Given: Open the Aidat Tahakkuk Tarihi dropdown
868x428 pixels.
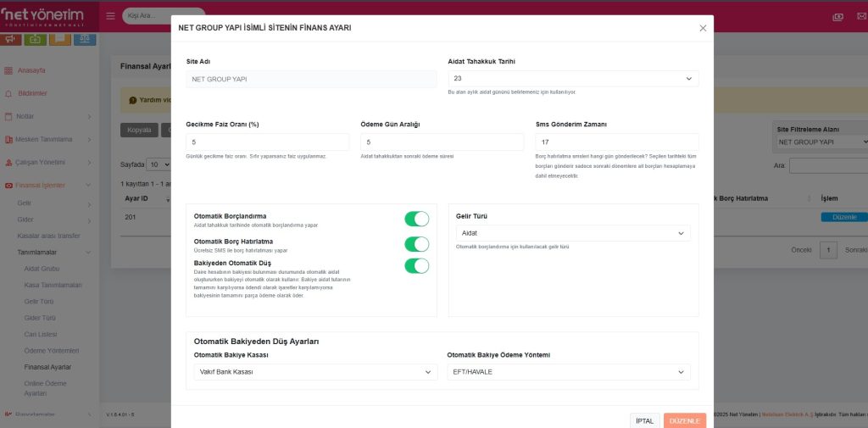Looking at the screenshot, I should [x=573, y=79].
